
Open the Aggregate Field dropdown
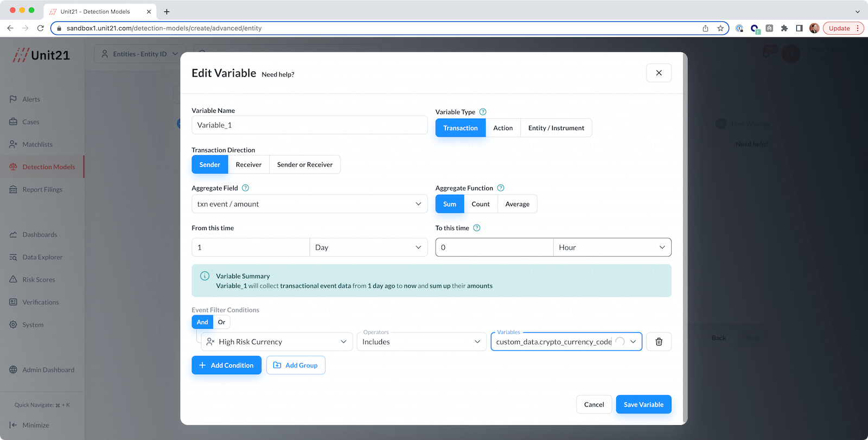(x=309, y=204)
